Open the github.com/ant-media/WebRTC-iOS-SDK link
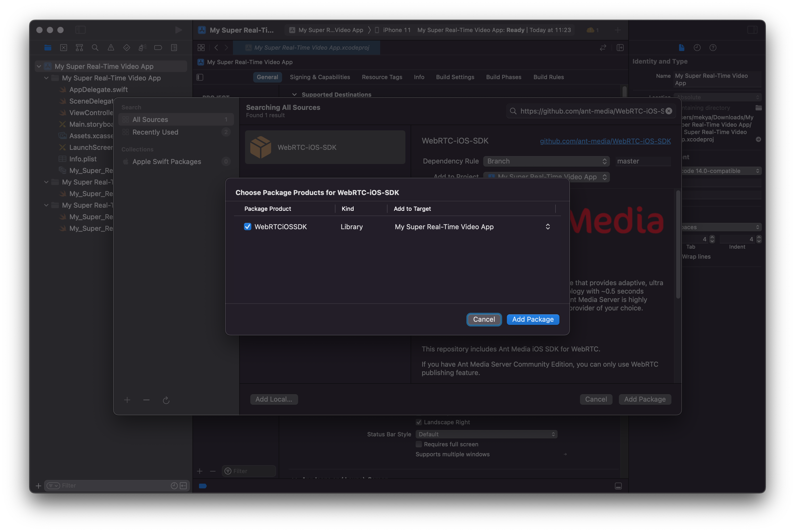The height and width of the screenshot is (532, 795). pyautogui.click(x=605, y=141)
